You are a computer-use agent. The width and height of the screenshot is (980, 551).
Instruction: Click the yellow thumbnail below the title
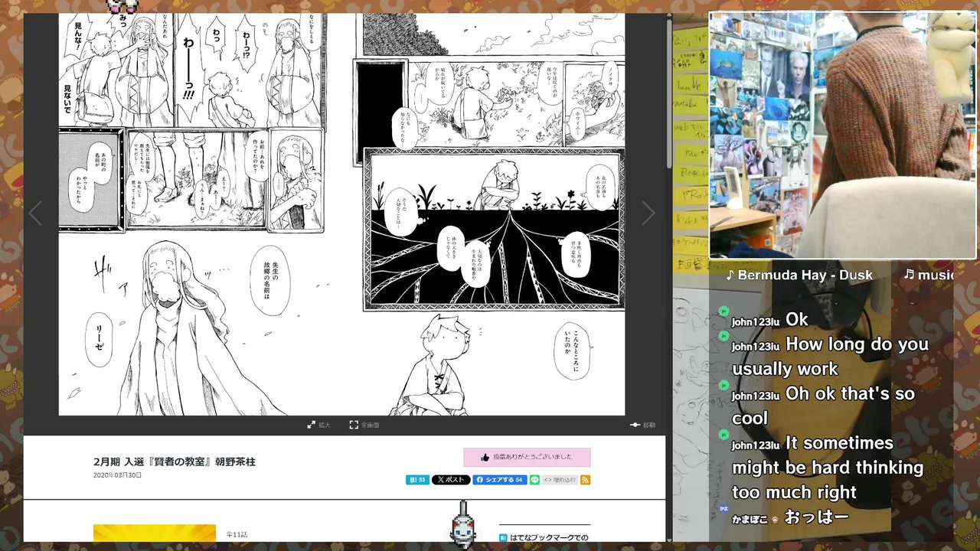tap(155, 533)
